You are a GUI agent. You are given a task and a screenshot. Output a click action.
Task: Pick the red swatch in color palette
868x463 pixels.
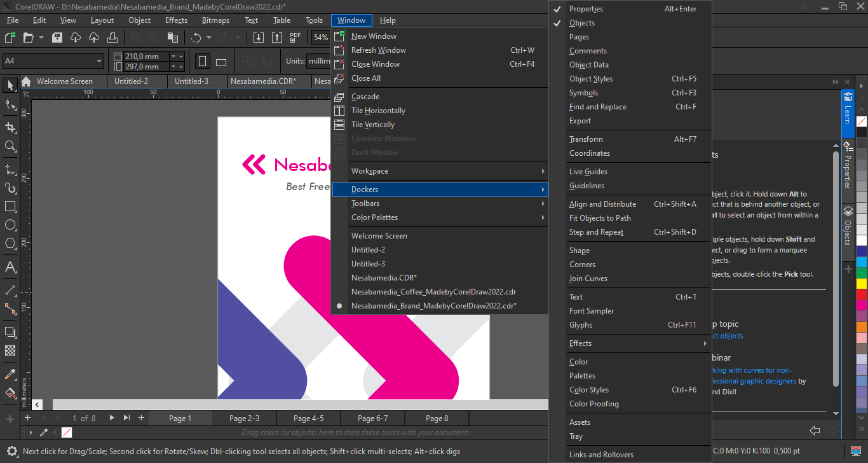861,295
